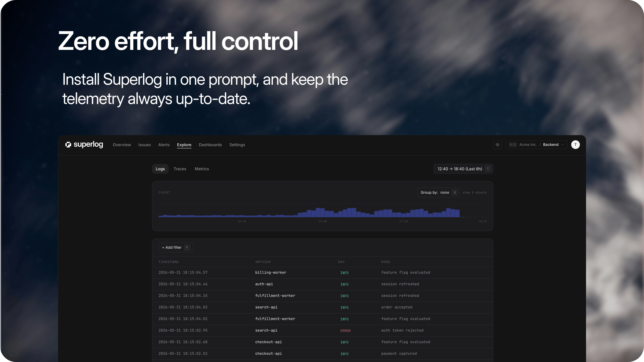
Task: Switch to the Metrics sub-tab
Action: pyautogui.click(x=202, y=169)
